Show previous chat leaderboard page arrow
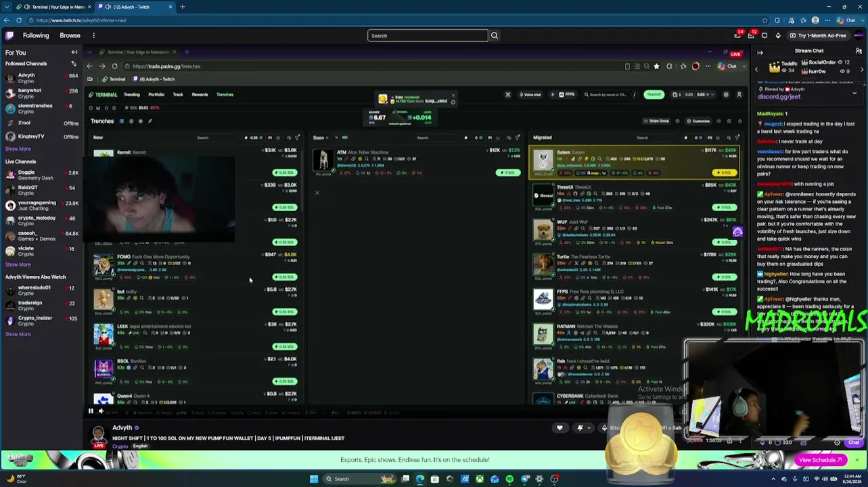The width and height of the screenshot is (868, 487). pyautogui.click(x=756, y=69)
